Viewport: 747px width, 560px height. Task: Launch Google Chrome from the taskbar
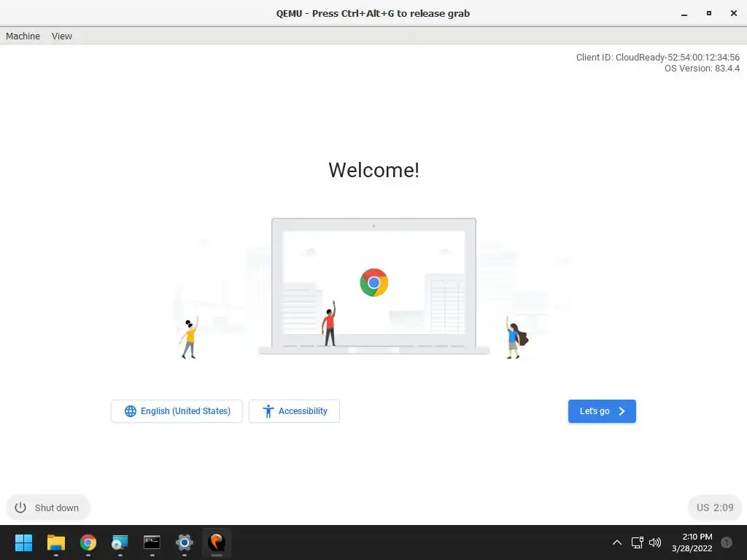(x=88, y=542)
